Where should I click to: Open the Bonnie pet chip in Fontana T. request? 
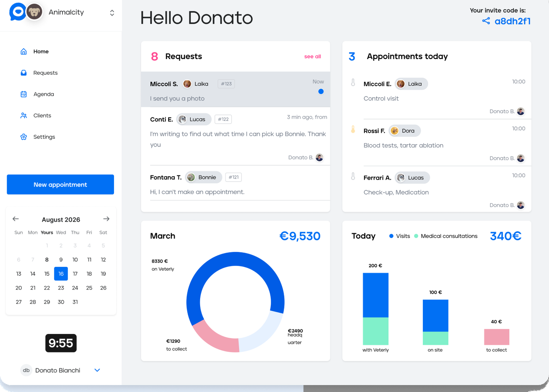[204, 177]
